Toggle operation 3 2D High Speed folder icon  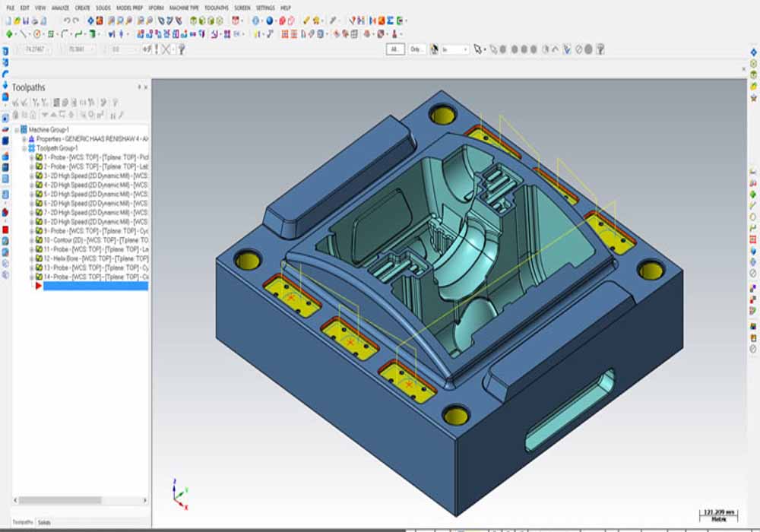click(x=39, y=176)
